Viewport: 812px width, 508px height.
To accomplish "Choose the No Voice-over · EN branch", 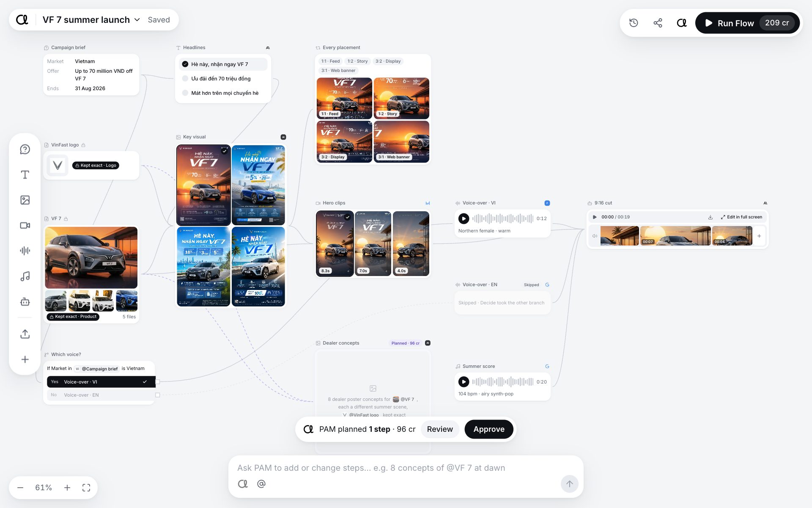I will [x=101, y=395].
